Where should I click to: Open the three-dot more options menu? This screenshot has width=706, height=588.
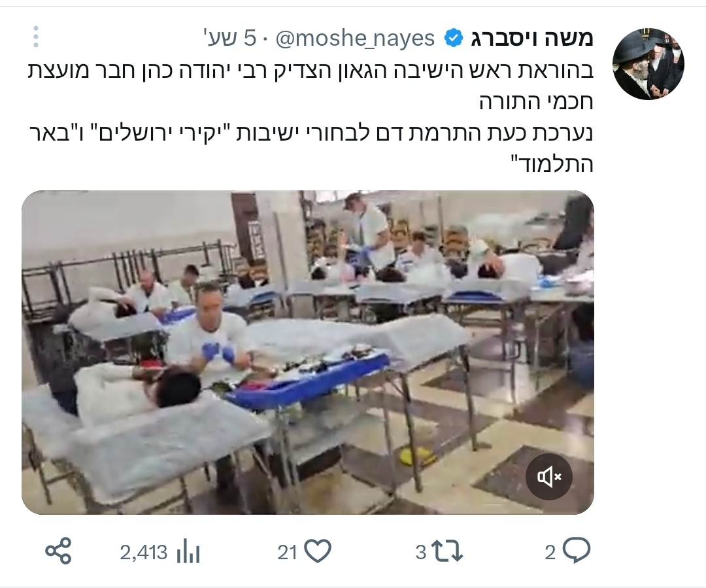[x=36, y=37]
